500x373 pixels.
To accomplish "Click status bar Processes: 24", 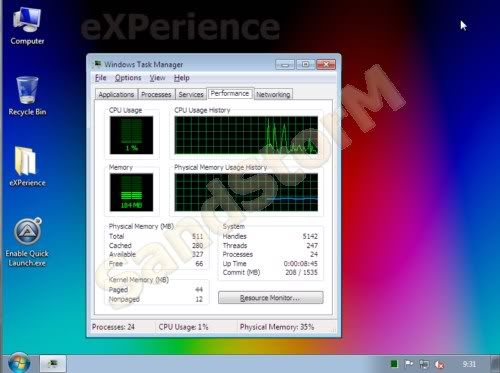I will pyautogui.click(x=113, y=327).
